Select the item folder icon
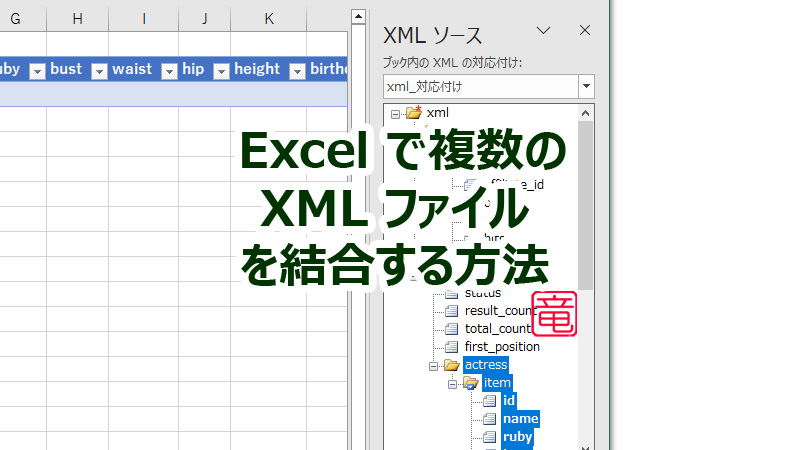The width and height of the screenshot is (800, 450). point(470,383)
